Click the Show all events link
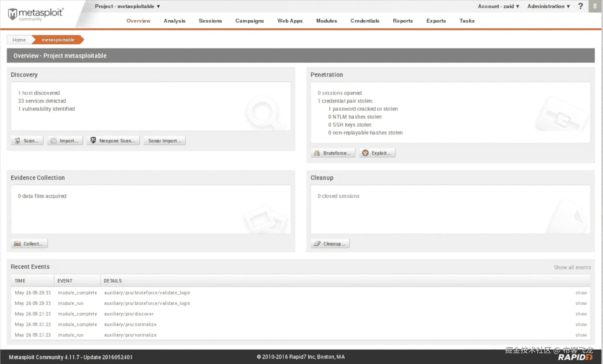 tap(572, 267)
